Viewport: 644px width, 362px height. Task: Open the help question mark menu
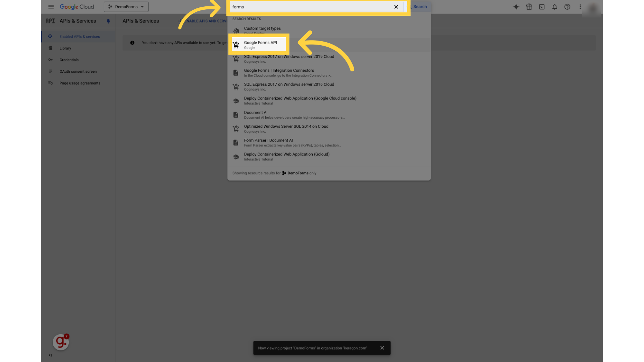[x=567, y=7]
